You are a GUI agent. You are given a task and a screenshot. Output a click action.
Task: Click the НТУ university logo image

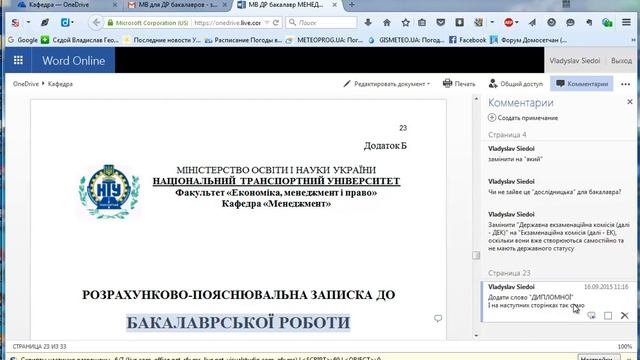pyautogui.click(x=109, y=191)
